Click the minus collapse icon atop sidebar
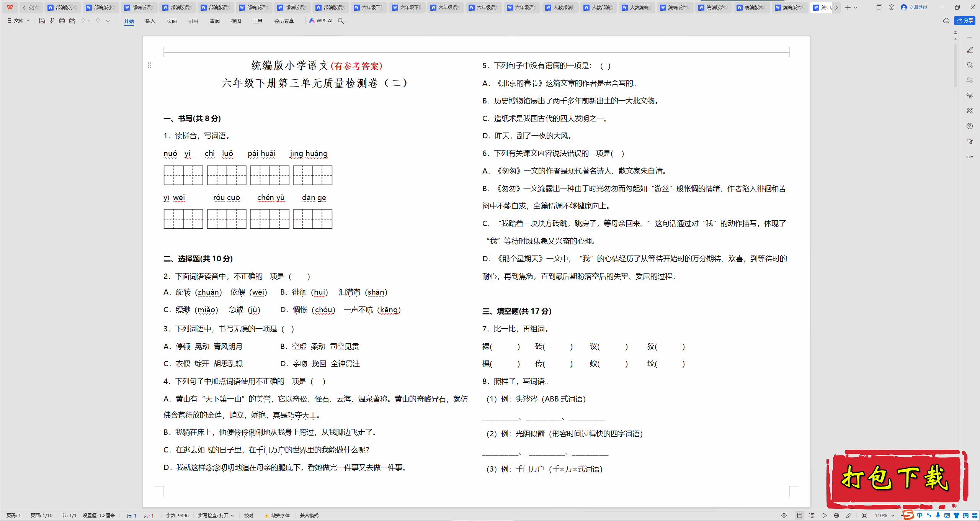This screenshot has height=521, width=980. click(970, 37)
